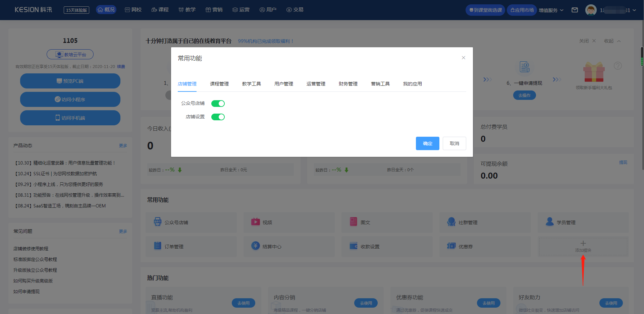
Task: Click 取消 to cancel dialog
Action: click(454, 143)
